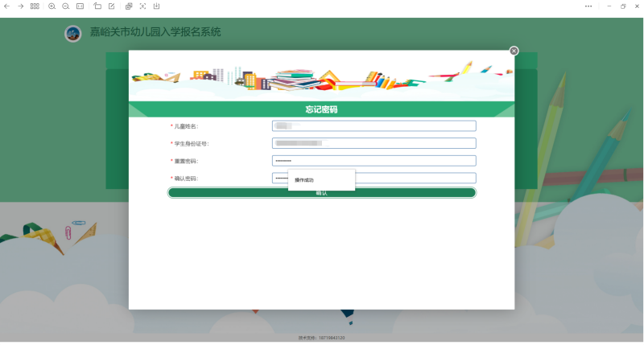Screen dimensions: 644x345
Task: Rotate the image using the rotate icon
Action: [x=97, y=6]
